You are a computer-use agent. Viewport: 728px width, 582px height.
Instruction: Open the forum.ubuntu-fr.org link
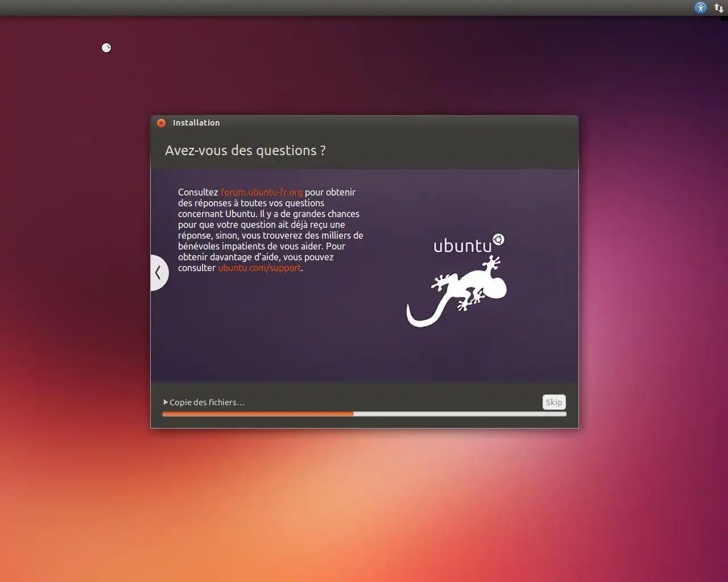(x=262, y=192)
